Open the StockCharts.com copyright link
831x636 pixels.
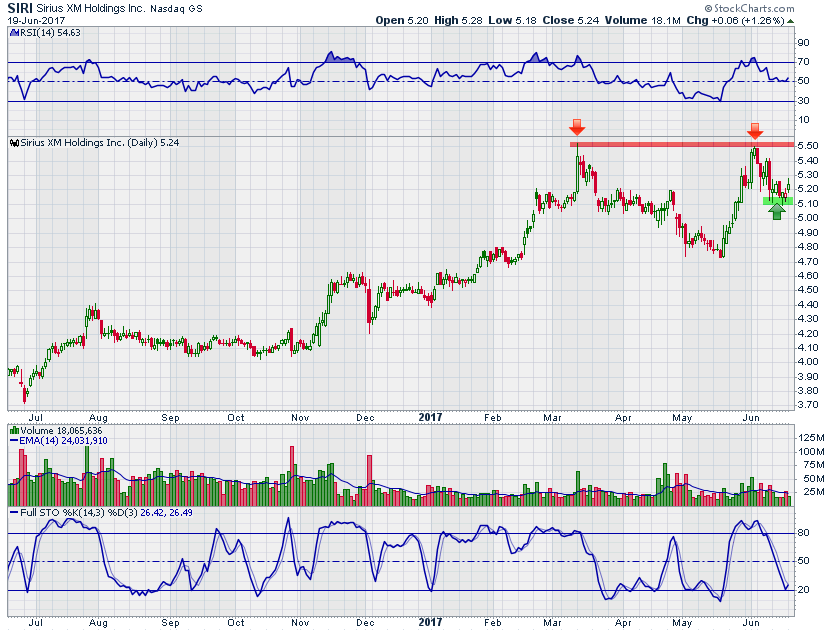749,8
